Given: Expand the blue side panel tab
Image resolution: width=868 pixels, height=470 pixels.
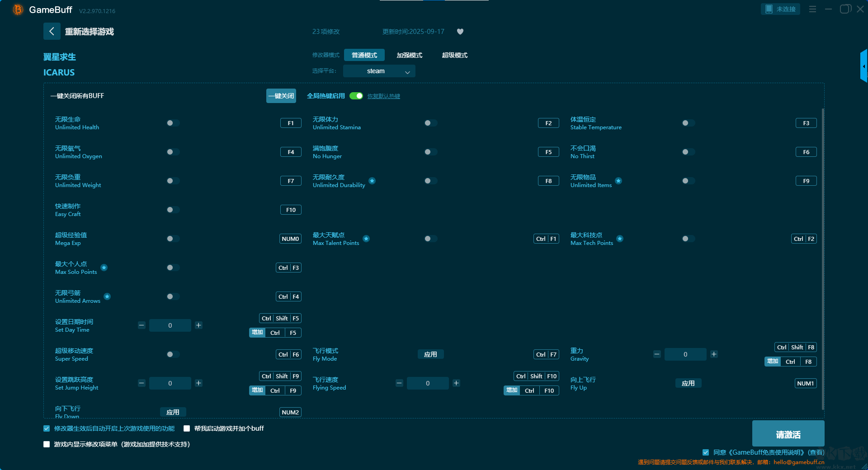Looking at the screenshot, I should (864, 66).
